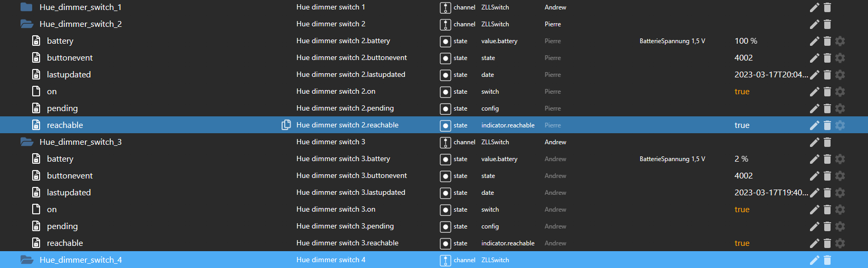This screenshot has height=268, width=868.
Task: Edit Hue dimmer switch 2.reachable object
Action: [815, 125]
